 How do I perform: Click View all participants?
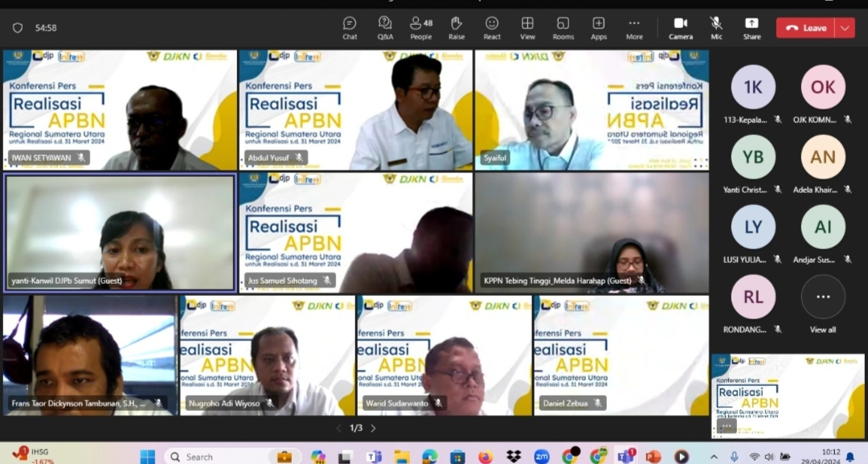pyautogui.click(x=822, y=304)
